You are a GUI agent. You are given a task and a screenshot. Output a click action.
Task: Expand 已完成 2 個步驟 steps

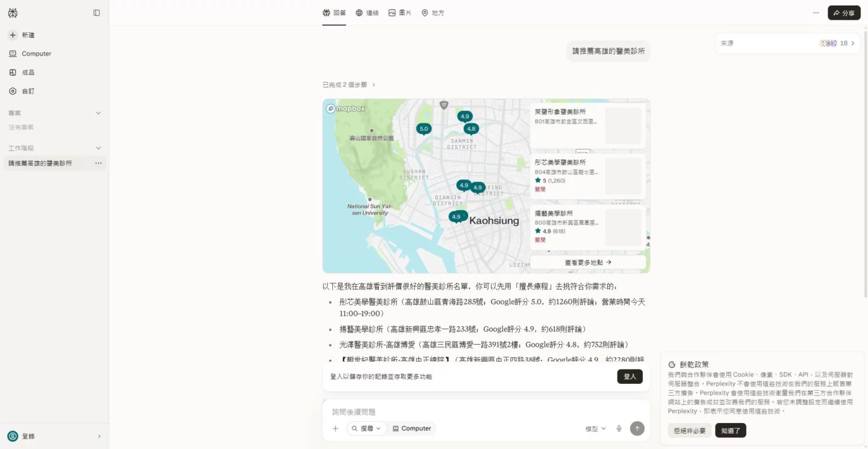(x=349, y=84)
